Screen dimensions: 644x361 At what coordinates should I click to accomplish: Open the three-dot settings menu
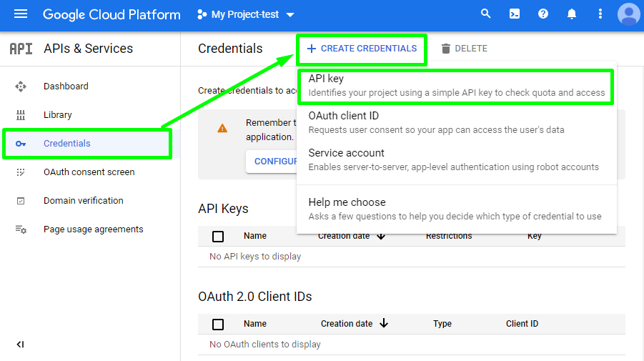click(600, 14)
